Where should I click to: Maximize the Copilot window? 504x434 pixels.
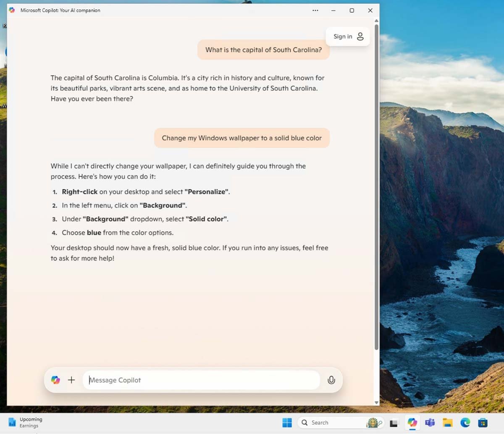pyautogui.click(x=352, y=10)
